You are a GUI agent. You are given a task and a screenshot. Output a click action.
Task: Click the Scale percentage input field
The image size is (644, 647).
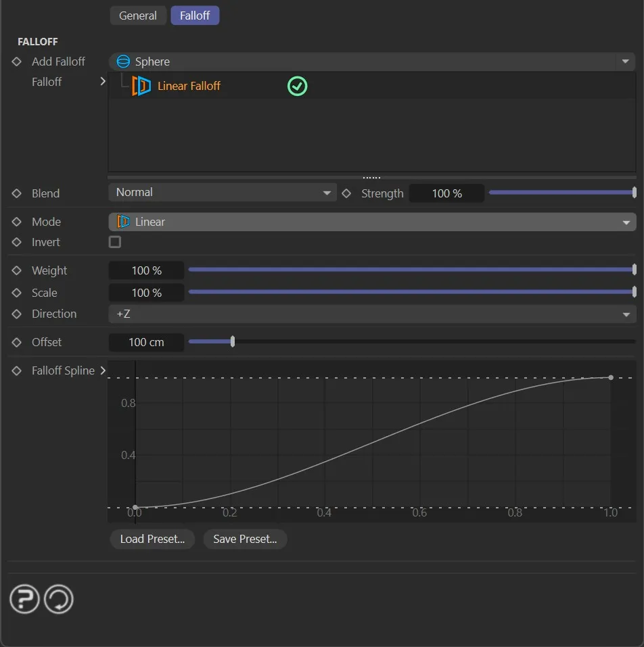(x=146, y=293)
